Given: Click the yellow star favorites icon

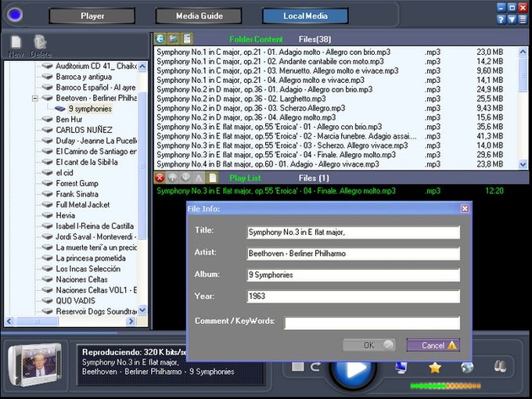Looking at the screenshot, I should [x=435, y=368].
